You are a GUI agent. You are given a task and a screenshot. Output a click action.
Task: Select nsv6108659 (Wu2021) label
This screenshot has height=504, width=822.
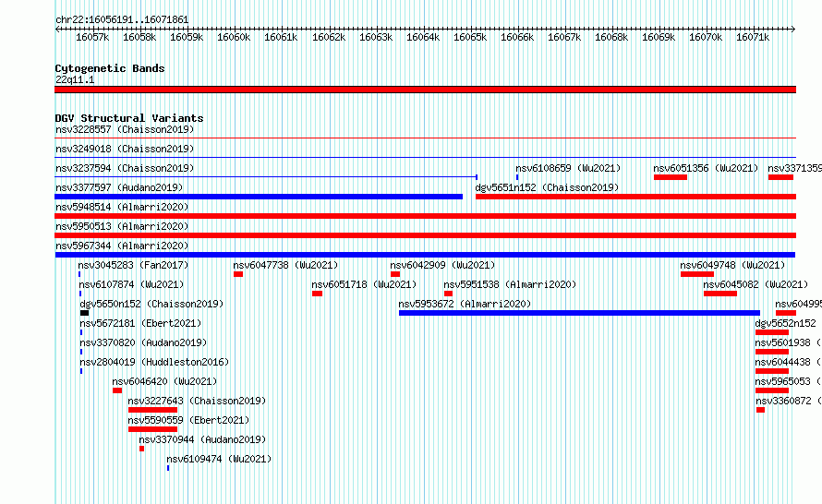point(568,168)
